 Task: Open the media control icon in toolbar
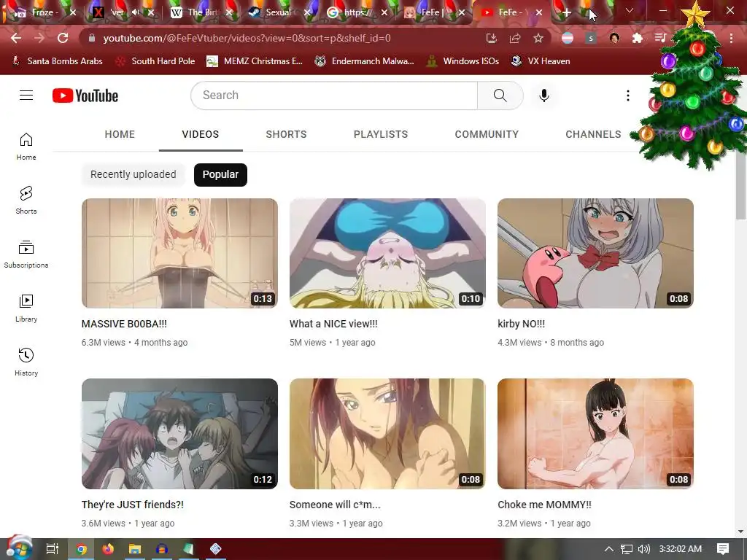point(659,38)
